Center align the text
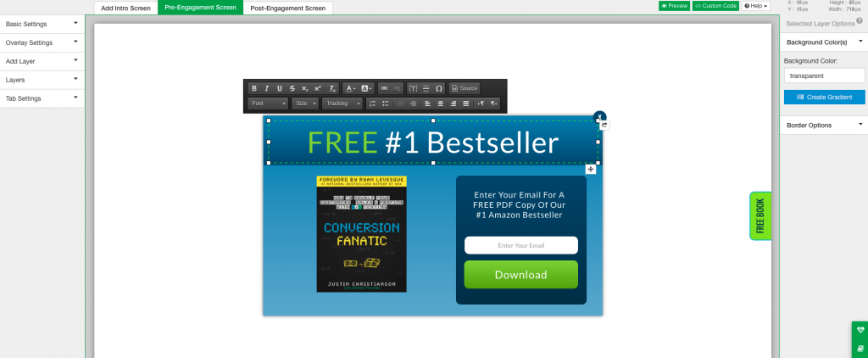Screen dimensions: 868x358 tap(441, 103)
